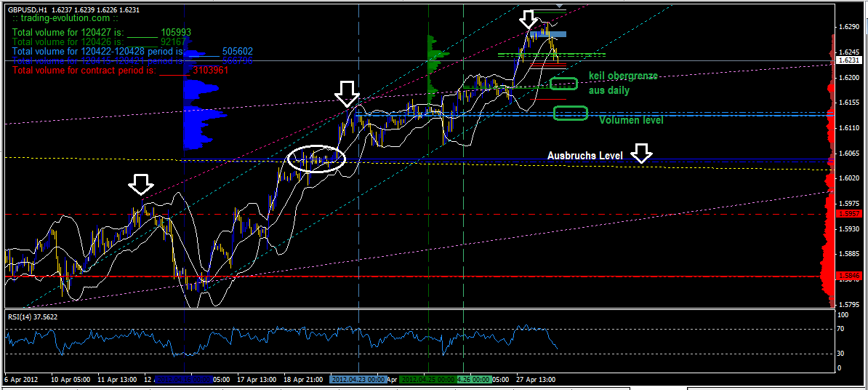Screen dimensions: 868x390
Task: Click the '6 Apr 2012' time label
Action: [21, 380]
